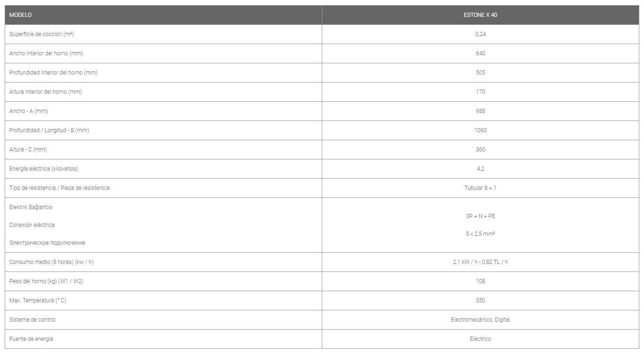Image resolution: width=644 pixels, height=354 pixels.
Task: Select the 988 Ancho - A value
Action: 480,111
